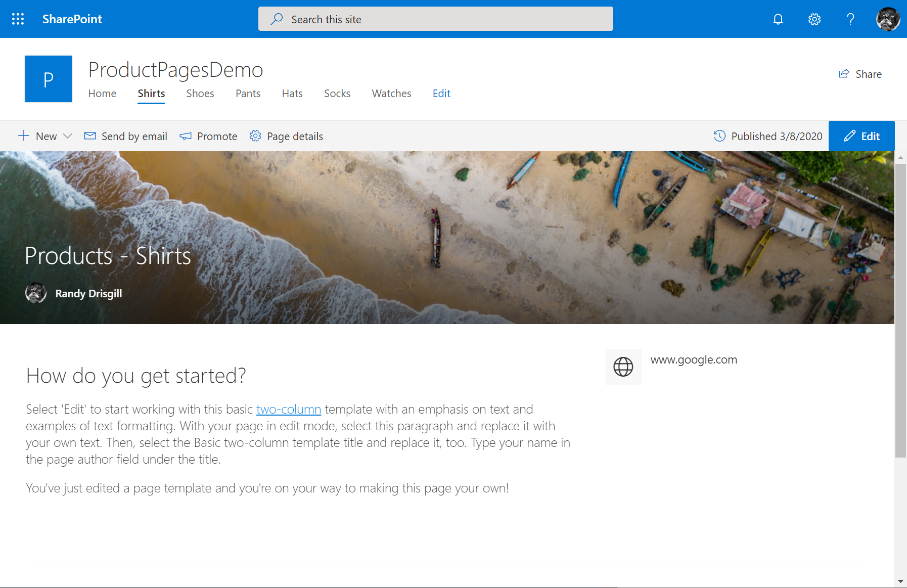Click the globe icon beside www.google.com

[x=623, y=367]
